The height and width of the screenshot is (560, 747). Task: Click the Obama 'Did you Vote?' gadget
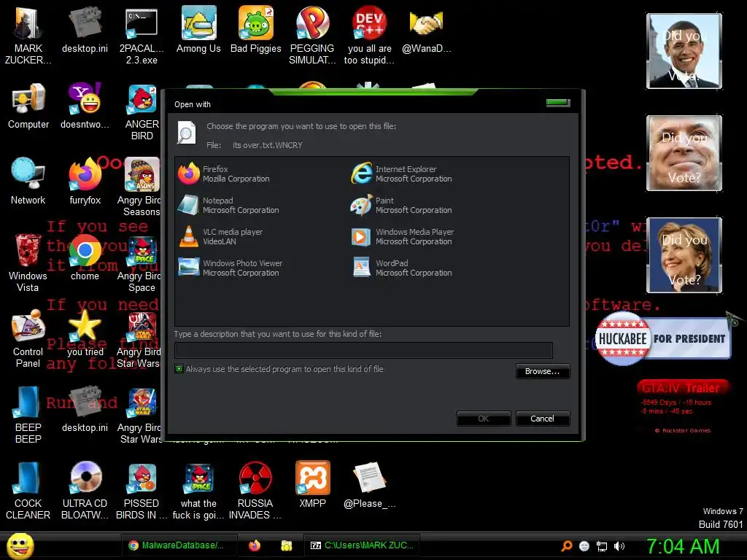[684, 51]
